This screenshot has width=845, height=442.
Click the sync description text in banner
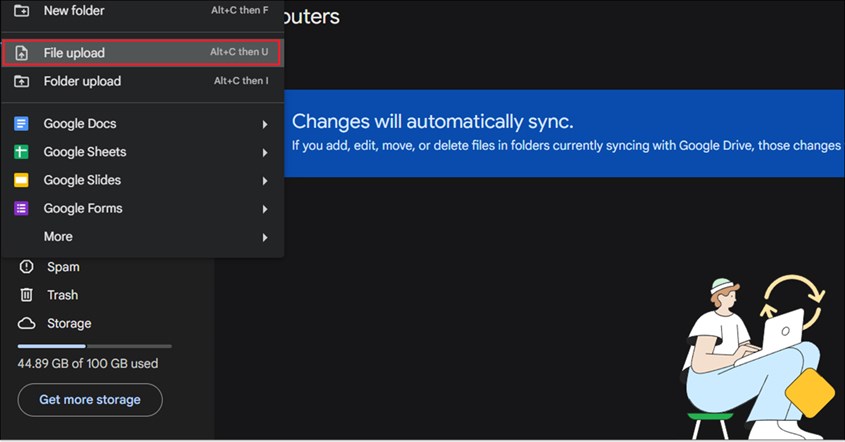click(x=566, y=146)
